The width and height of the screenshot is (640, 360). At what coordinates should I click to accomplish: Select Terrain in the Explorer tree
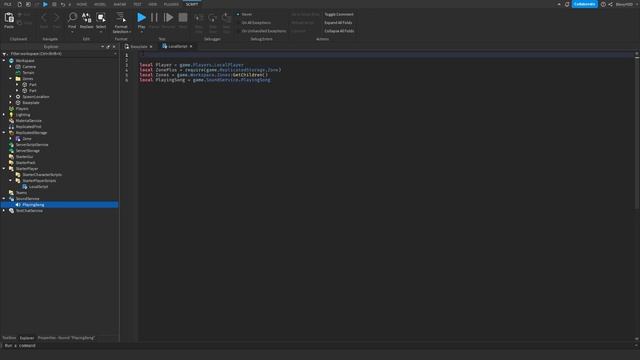28,73
